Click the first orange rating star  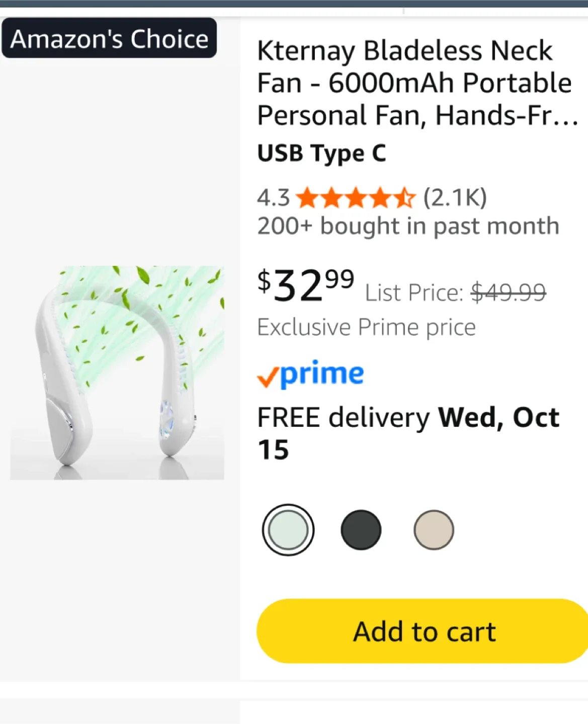(x=306, y=198)
